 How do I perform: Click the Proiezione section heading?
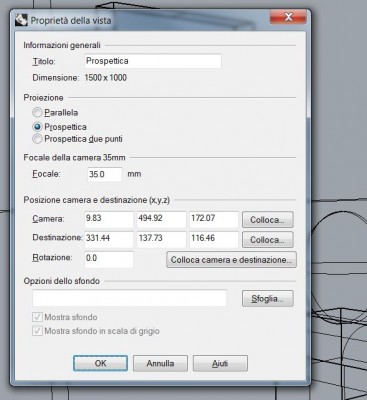43,98
